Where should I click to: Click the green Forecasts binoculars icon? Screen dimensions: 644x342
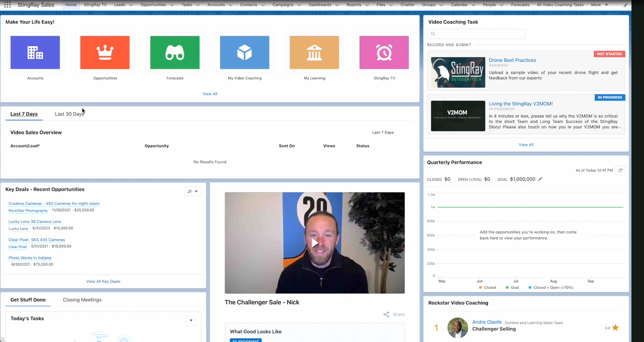(x=175, y=52)
